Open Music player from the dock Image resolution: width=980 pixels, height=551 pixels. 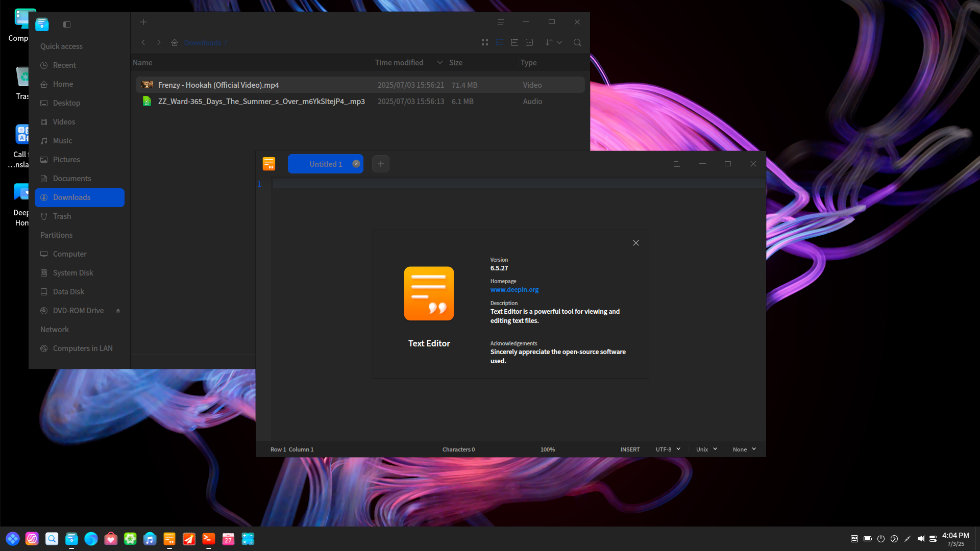pos(150,539)
